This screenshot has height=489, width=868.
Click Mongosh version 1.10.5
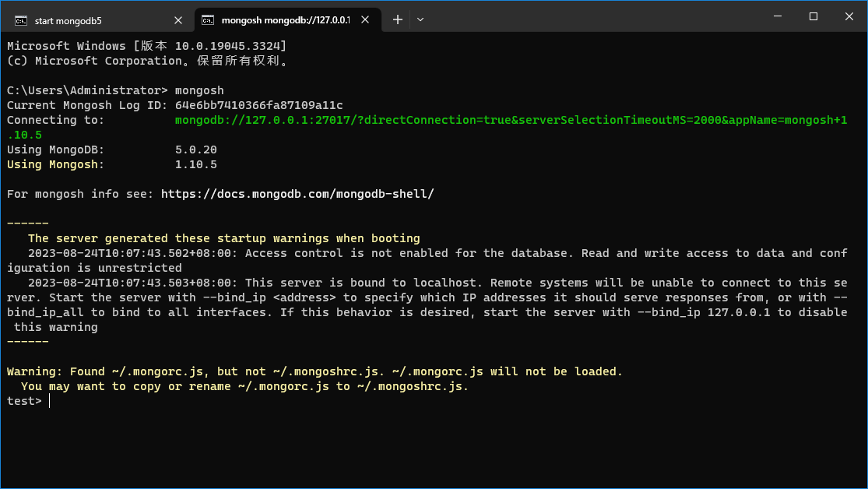[x=196, y=164]
